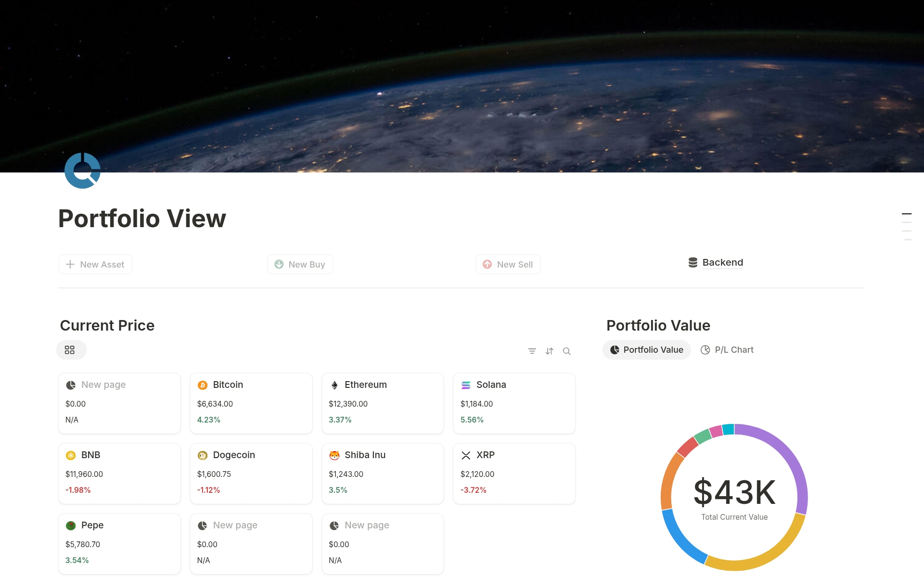
Task: Click the green segment of the donut chart
Action: point(703,436)
